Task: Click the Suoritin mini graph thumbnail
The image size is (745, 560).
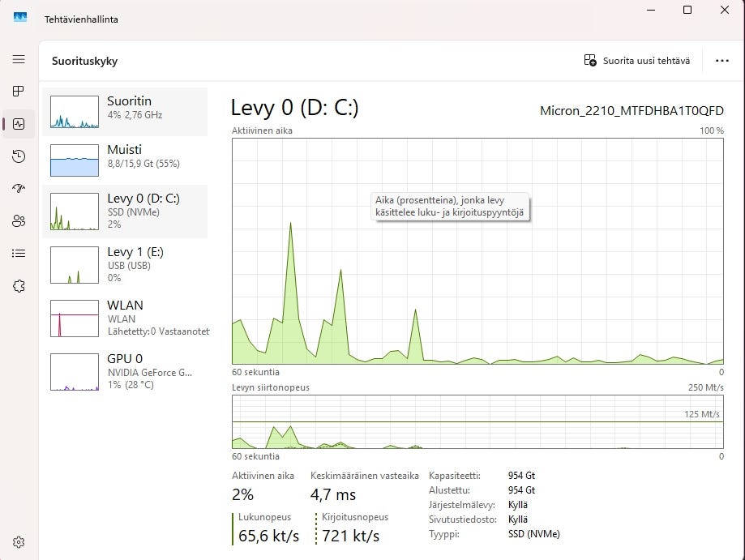Action: pyautogui.click(x=75, y=112)
